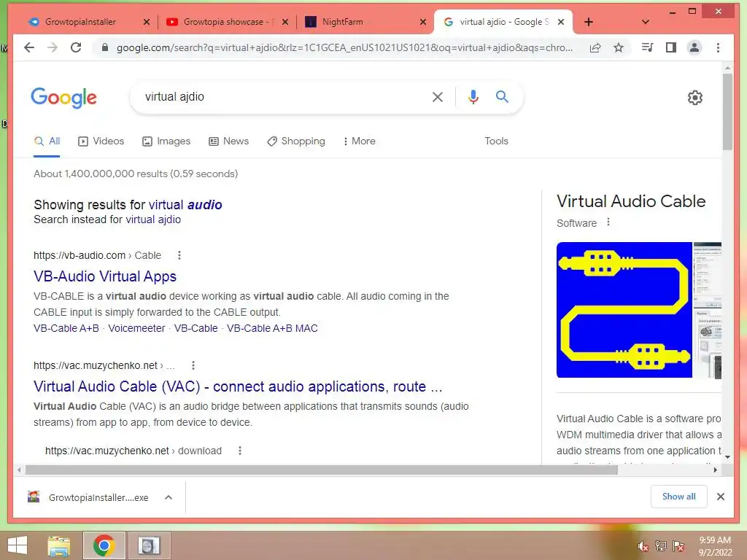View site information padlock icon
The image size is (747, 560).
tap(105, 47)
